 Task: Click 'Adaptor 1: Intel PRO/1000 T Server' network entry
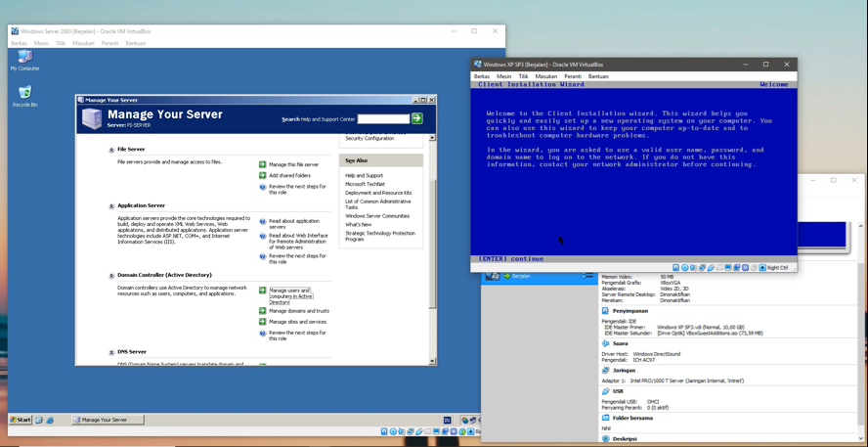coord(673,381)
